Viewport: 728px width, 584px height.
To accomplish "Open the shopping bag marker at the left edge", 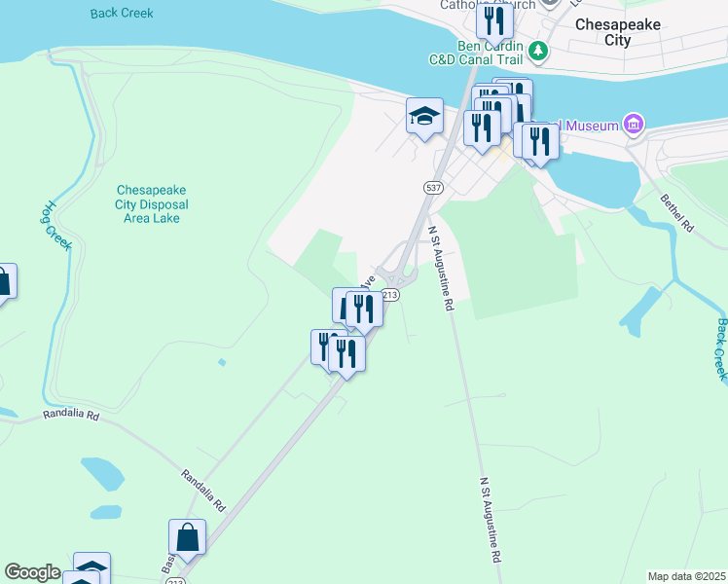I will click(x=5, y=283).
